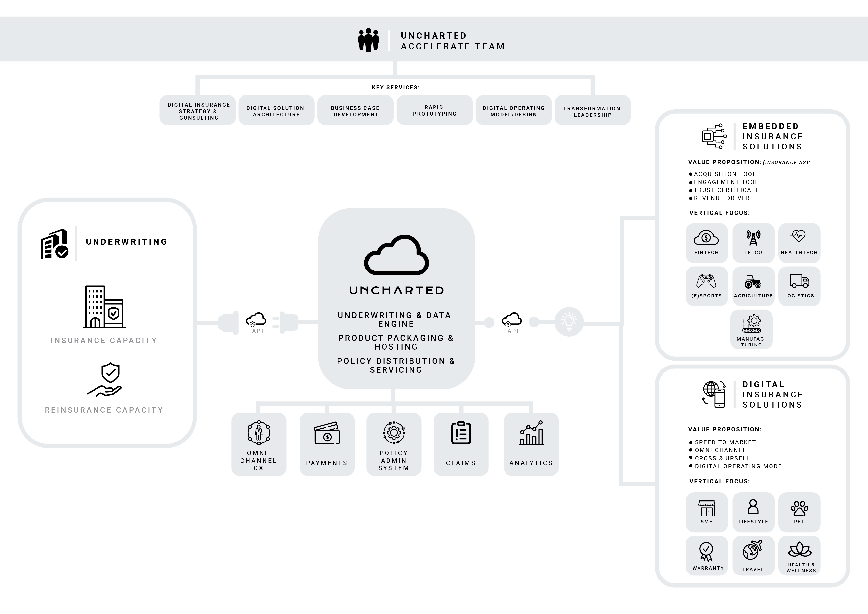Click the lightbulb icon near right API
This screenshot has height=614, width=868.
click(x=569, y=321)
